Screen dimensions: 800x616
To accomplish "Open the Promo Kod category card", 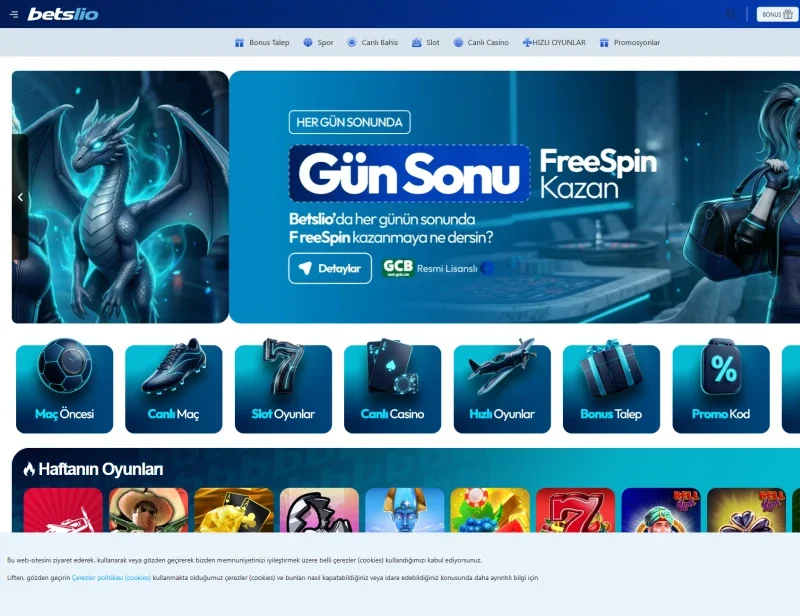I will click(x=721, y=387).
